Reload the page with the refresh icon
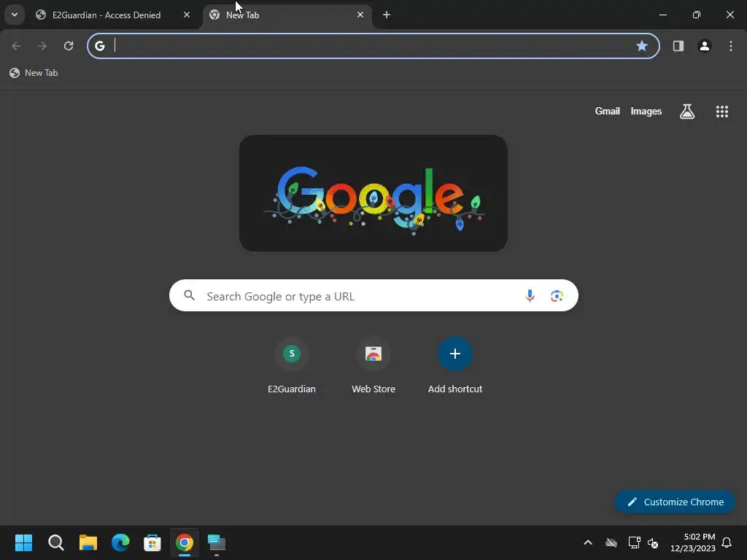The image size is (747, 560). [69, 46]
